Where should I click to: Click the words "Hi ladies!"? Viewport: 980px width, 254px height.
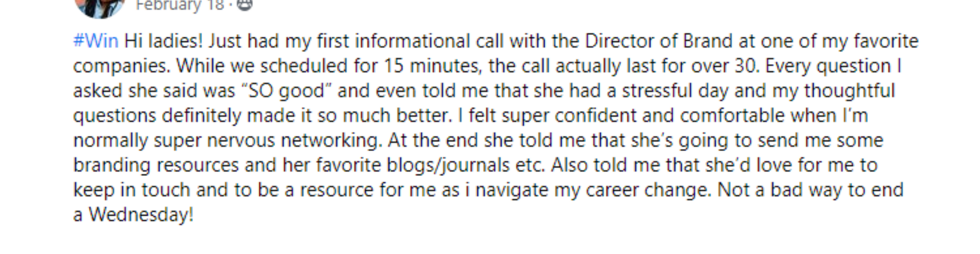pyautogui.click(x=163, y=41)
